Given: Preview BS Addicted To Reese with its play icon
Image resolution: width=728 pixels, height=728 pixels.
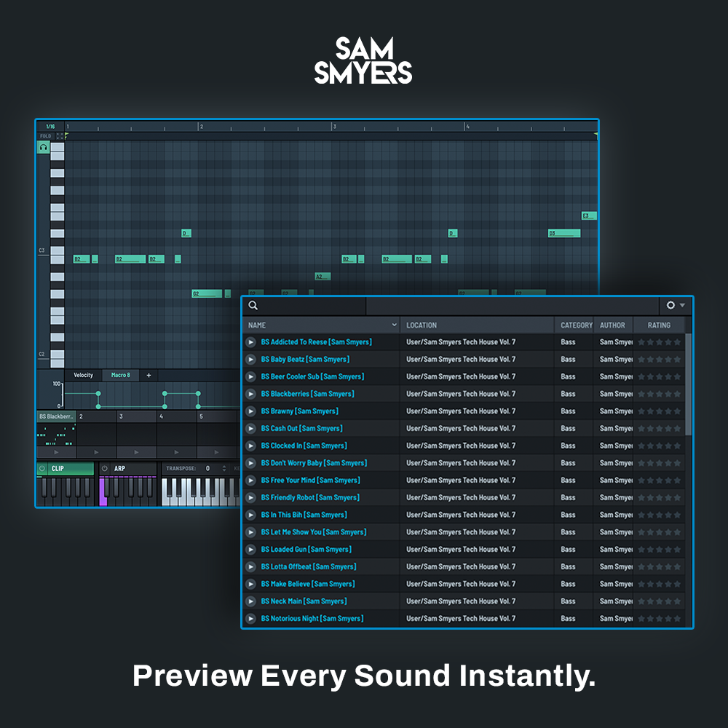Looking at the screenshot, I should pyautogui.click(x=250, y=342).
